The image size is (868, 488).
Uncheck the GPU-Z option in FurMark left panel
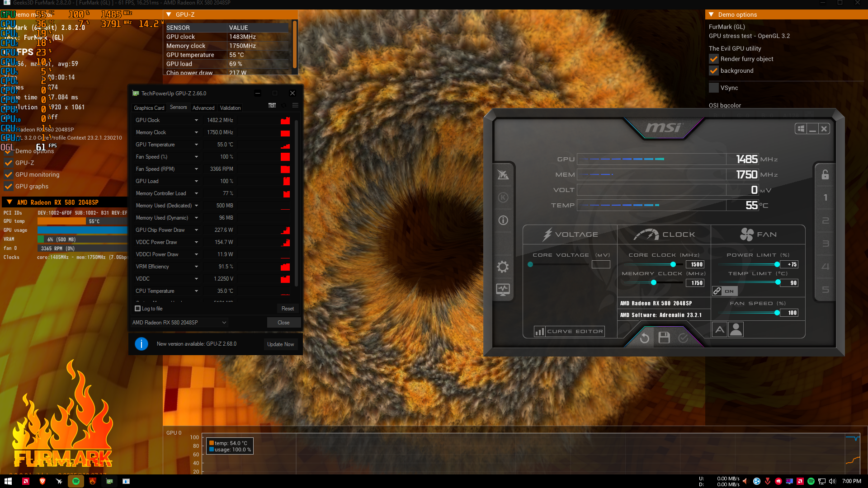(x=9, y=163)
